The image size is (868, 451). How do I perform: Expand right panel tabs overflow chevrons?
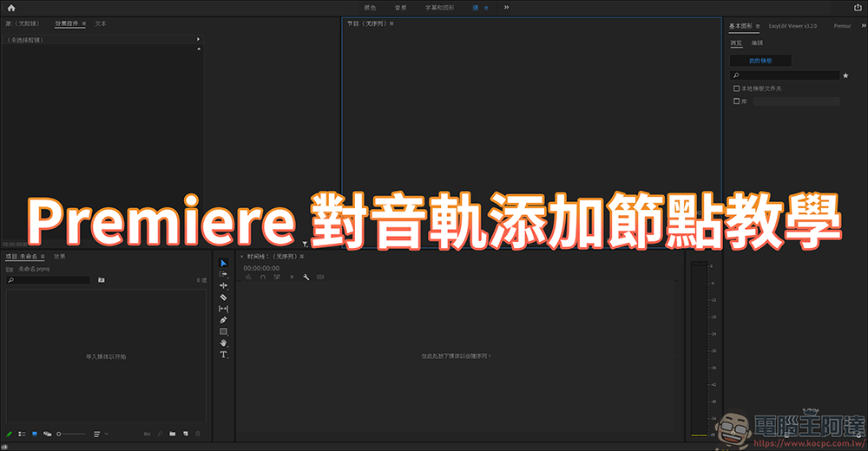pyautogui.click(x=863, y=25)
